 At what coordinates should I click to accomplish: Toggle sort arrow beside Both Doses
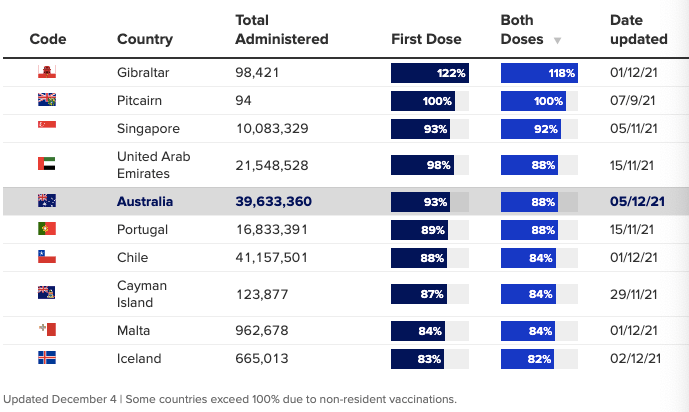point(557,41)
